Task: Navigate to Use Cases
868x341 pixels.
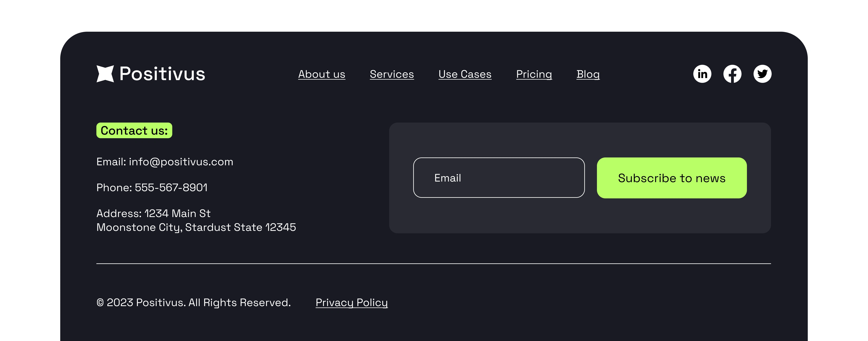Action: (465, 74)
